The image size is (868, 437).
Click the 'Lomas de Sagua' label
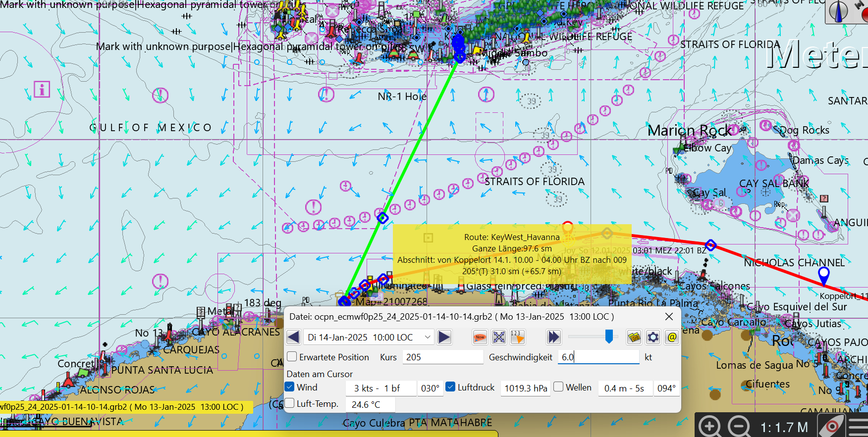coord(755,365)
